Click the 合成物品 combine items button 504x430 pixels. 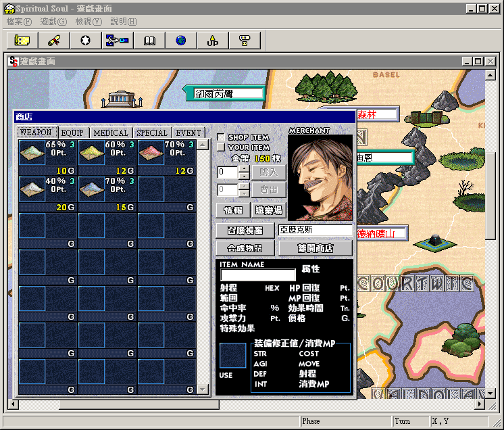click(x=245, y=248)
